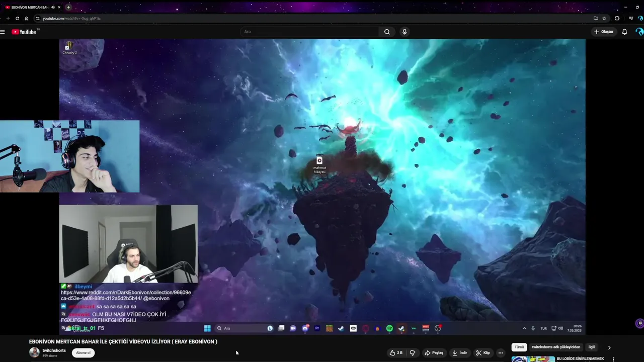This screenshot has height=362, width=644.
Task: Open the YouTube account avatar menu
Action: (x=639, y=32)
